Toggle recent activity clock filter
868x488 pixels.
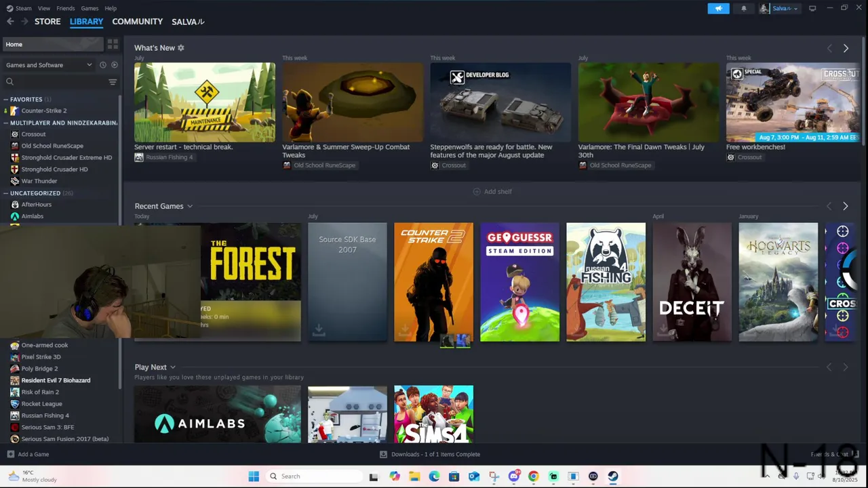click(103, 65)
